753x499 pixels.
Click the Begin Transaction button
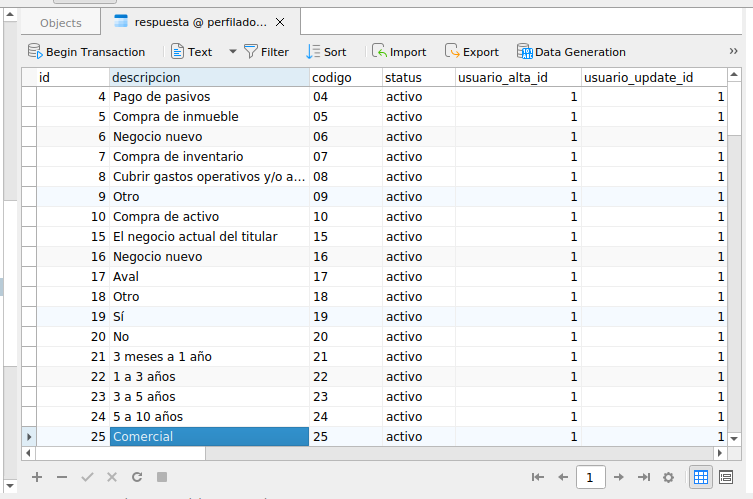point(86,52)
